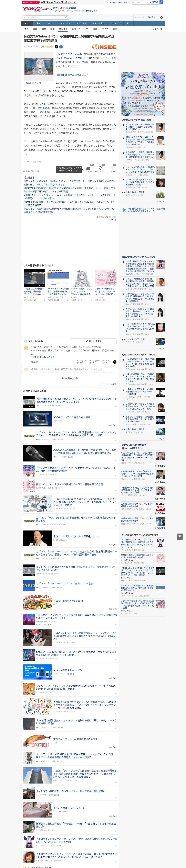Share the first comment on X

(x=115, y=362)
